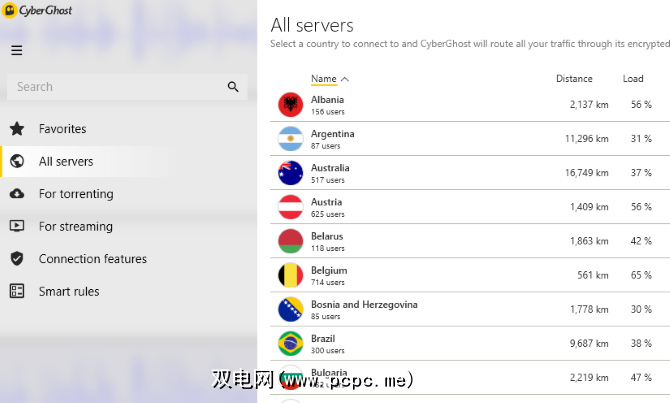Click the Connection features shield icon
Screen dimensions: 670x403
point(17,259)
